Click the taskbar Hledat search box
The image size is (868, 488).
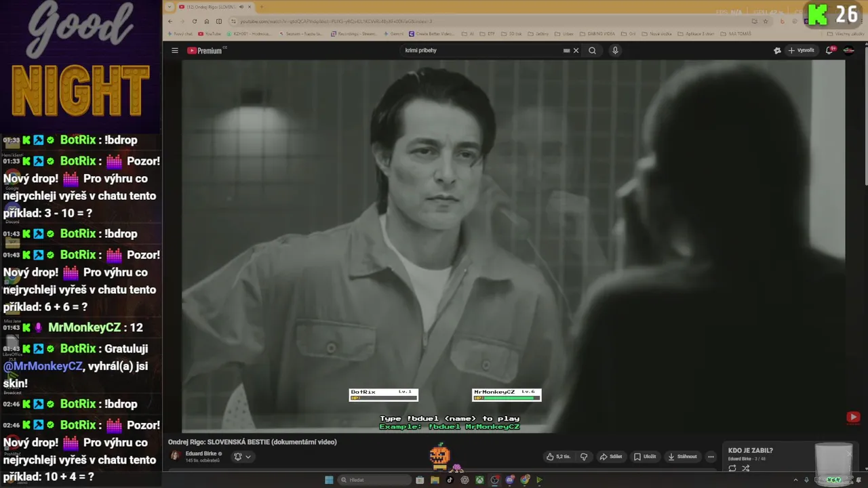(375, 480)
